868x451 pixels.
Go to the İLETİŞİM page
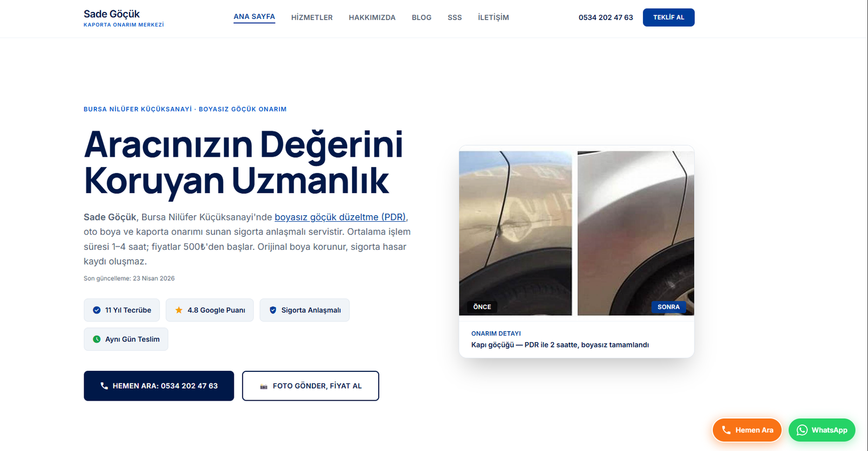[493, 17]
